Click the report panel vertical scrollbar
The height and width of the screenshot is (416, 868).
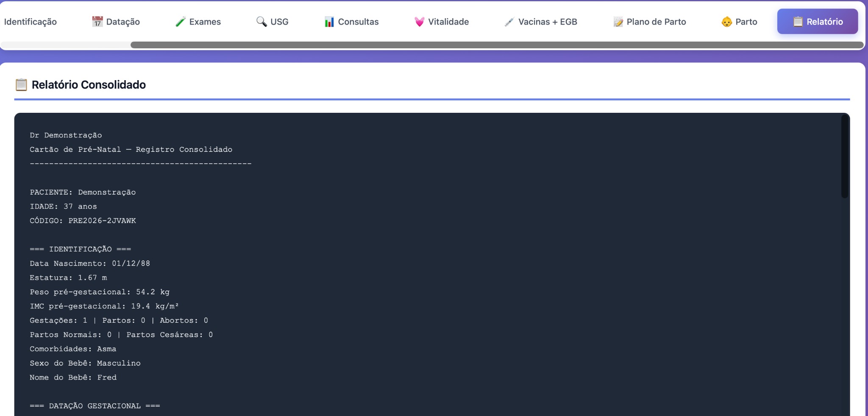(844, 156)
